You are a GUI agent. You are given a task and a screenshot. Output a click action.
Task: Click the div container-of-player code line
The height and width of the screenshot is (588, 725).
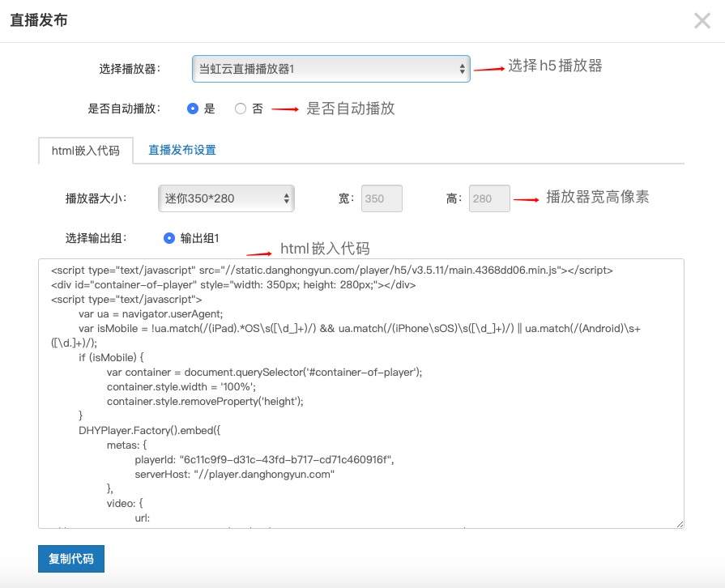233,285
